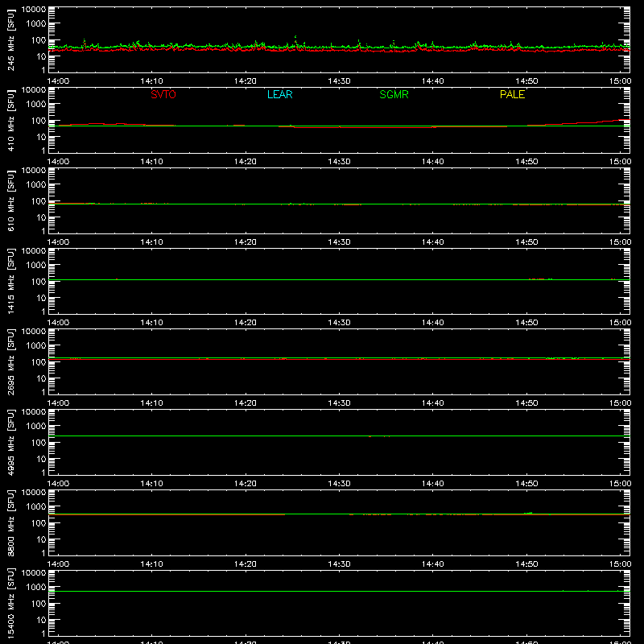This screenshot has height=644, width=644.
Task: Click 14:20 tick label under 610 MHz panel
Action: point(246,242)
